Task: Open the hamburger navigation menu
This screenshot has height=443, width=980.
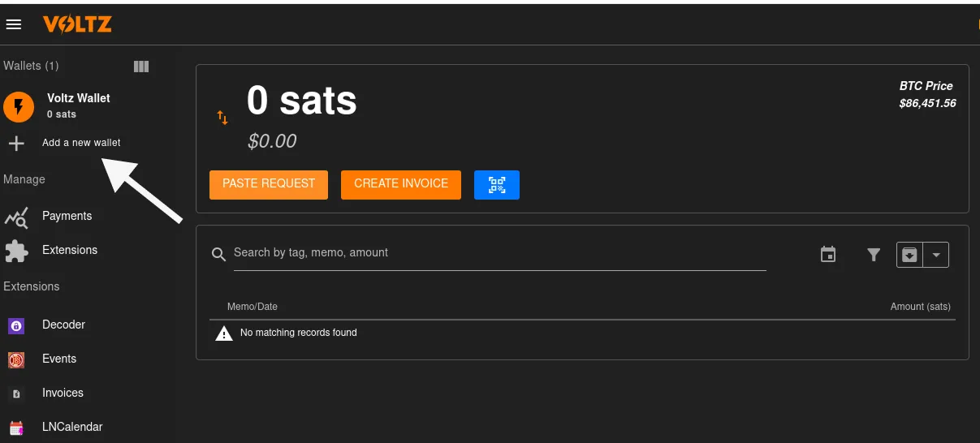Action: tap(14, 24)
